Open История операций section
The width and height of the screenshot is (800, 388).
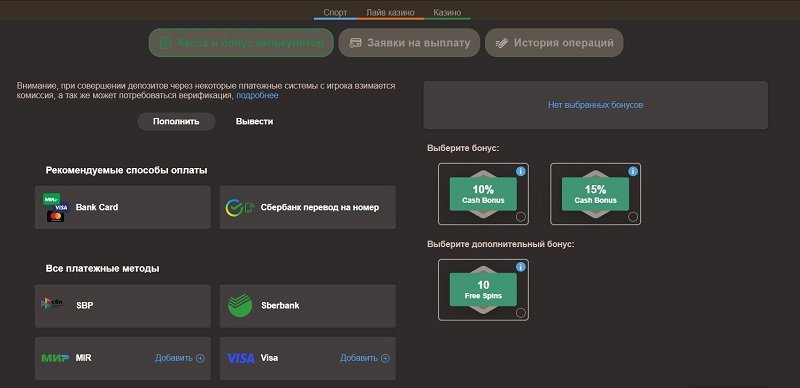[x=554, y=43]
